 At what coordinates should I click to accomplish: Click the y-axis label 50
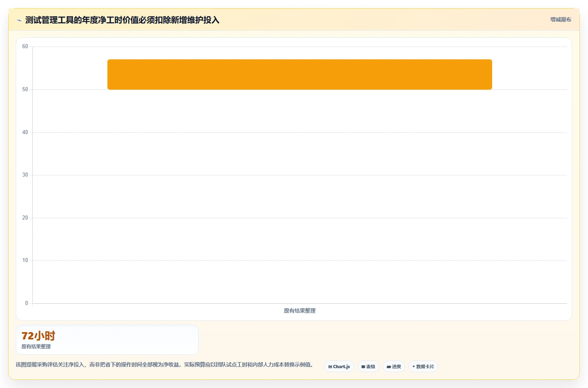[25, 90]
